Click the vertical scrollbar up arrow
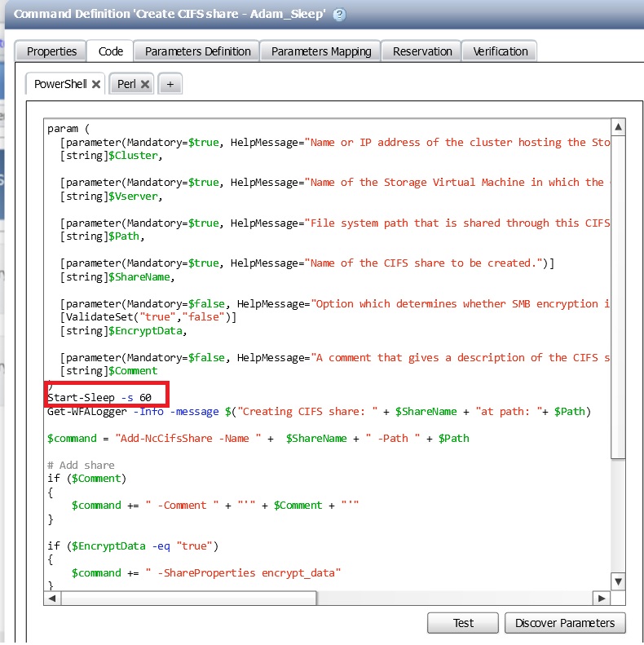This screenshot has width=644, height=645. click(x=619, y=128)
